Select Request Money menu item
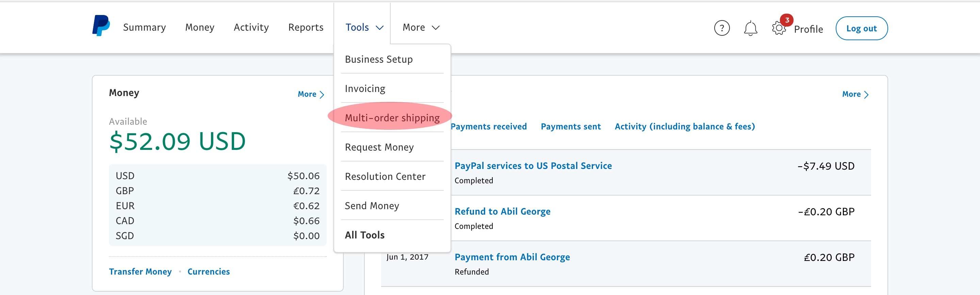This screenshot has width=980, height=295. point(379,147)
